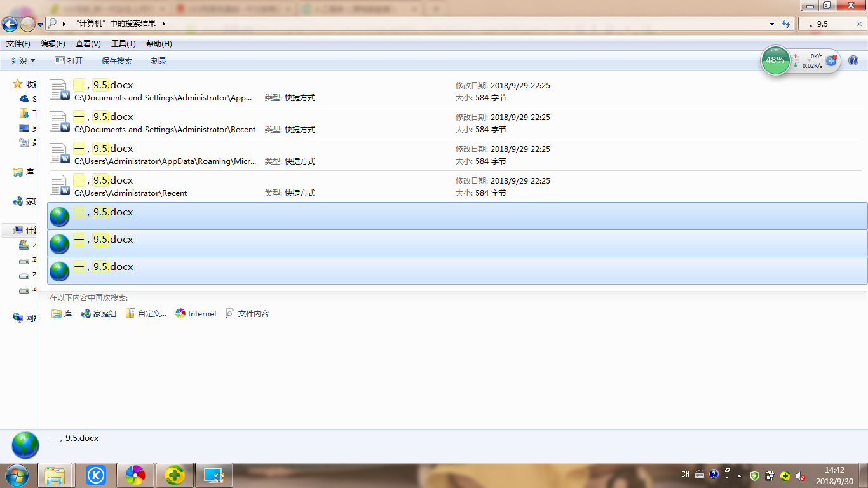
Task: Open the 帮助(H) menu
Action: point(159,44)
